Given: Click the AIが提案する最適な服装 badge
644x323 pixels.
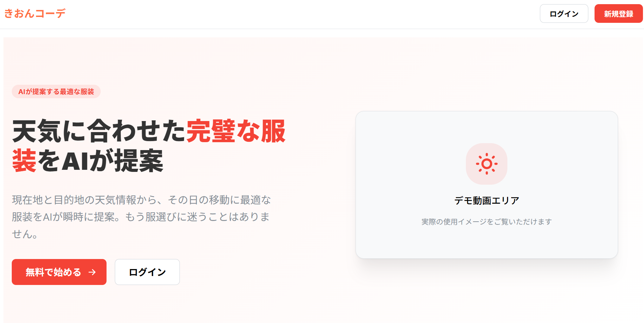Looking at the screenshot, I should pyautogui.click(x=56, y=92).
